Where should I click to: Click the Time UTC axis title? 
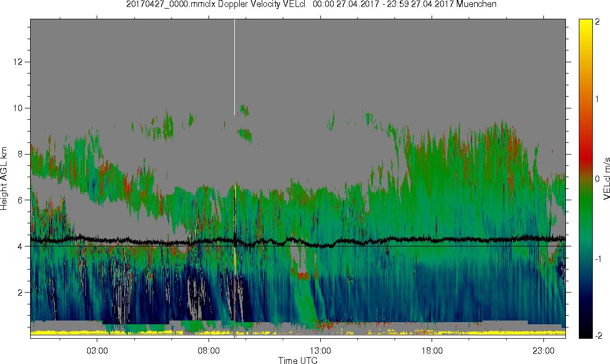coord(298,360)
